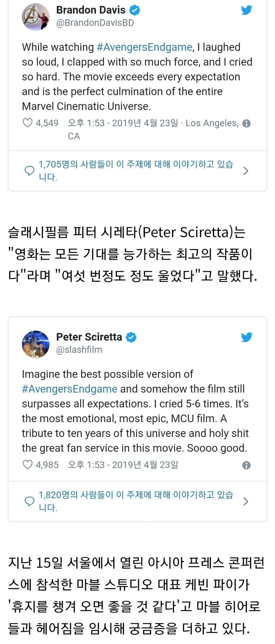Open #AvengersEndgame hashtag in Peter Sciretta tweet
The width and height of the screenshot is (275, 644).
pyautogui.click(x=70, y=389)
